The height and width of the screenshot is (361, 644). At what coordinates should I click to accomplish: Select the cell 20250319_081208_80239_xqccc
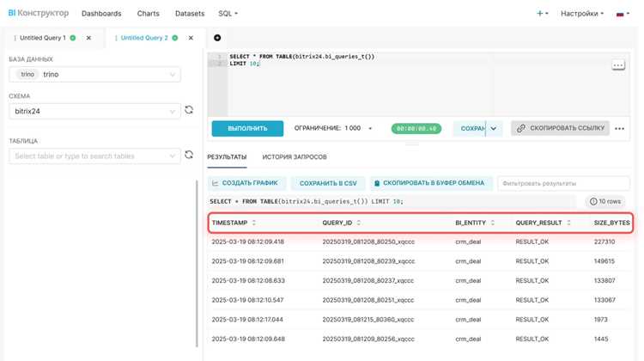coord(368,261)
